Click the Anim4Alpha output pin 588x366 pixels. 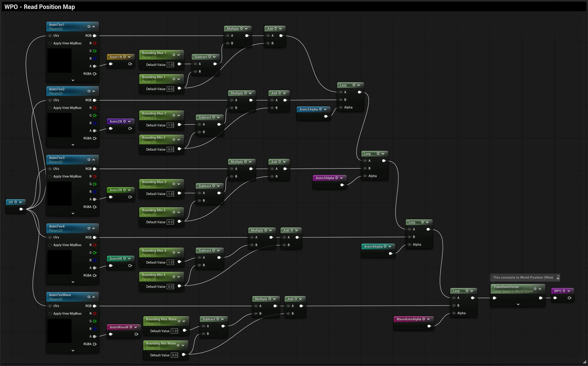click(x=391, y=253)
